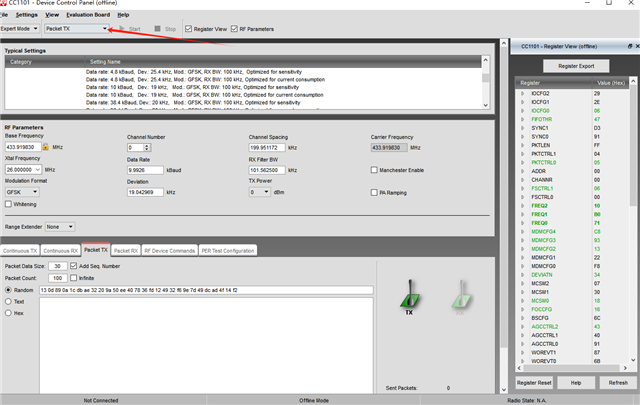640x405 pixels.
Task: Undock the Register View panel icon
Action: (630, 46)
